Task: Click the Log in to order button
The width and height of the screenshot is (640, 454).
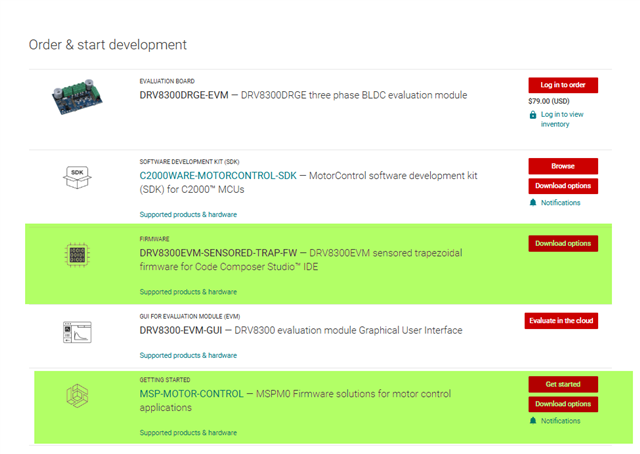Action: pos(563,85)
